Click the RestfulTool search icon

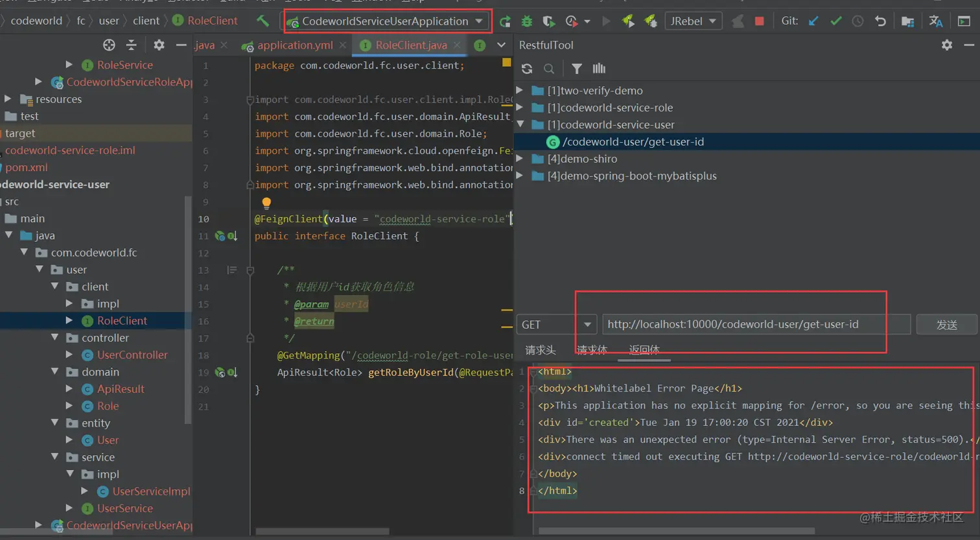(x=549, y=69)
